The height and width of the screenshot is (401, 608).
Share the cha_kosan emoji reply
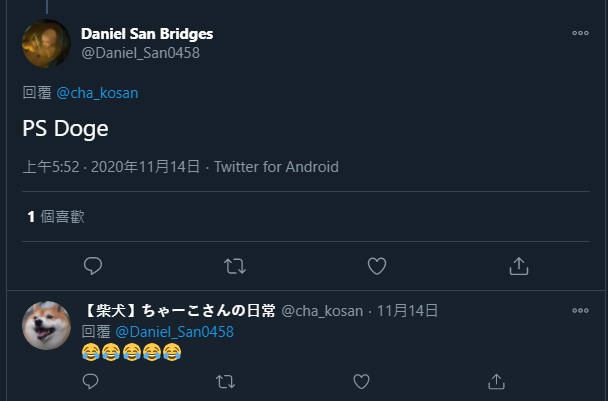coord(496,381)
